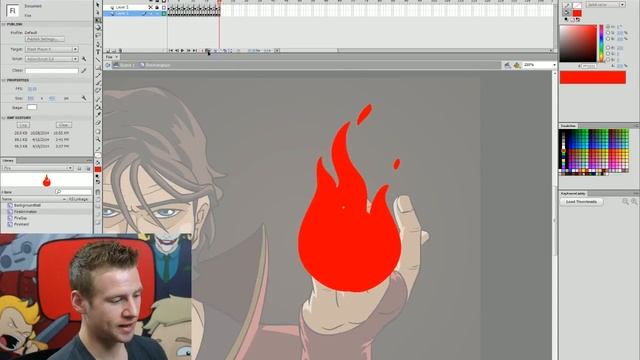Click wrench icon beside Script dropdown

(84, 59)
